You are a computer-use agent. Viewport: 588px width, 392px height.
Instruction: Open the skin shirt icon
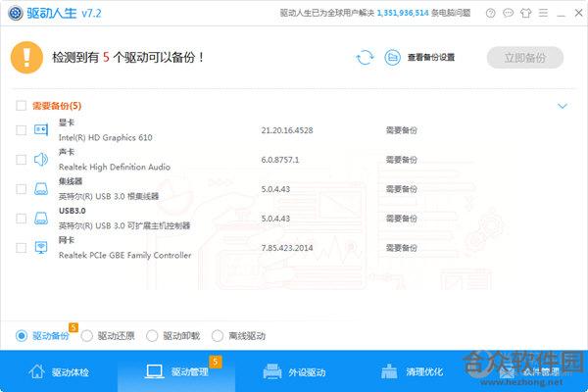(525, 13)
